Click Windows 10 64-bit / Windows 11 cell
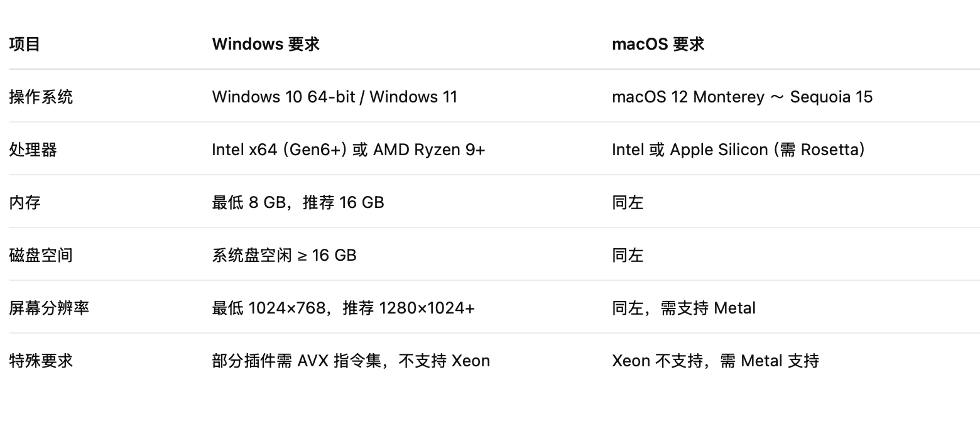980x426 pixels. [x=335, y=97]
